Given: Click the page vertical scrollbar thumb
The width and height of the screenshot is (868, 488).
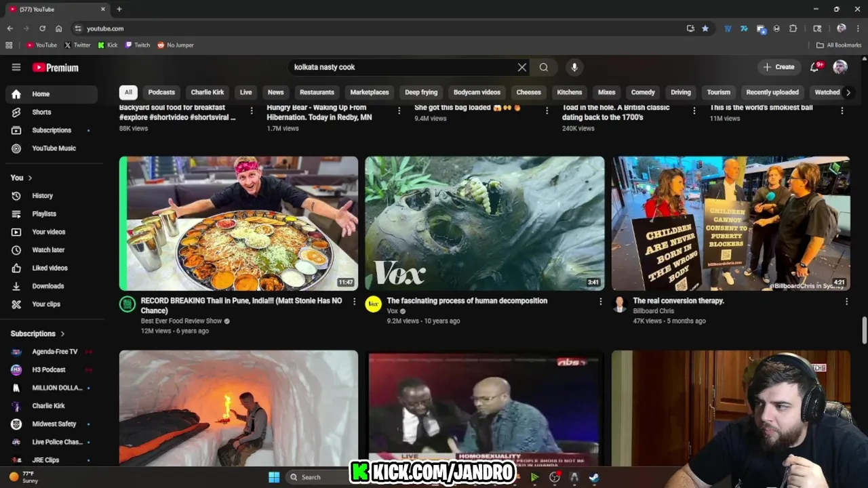Looking at the screenshot, I should 864,330.
